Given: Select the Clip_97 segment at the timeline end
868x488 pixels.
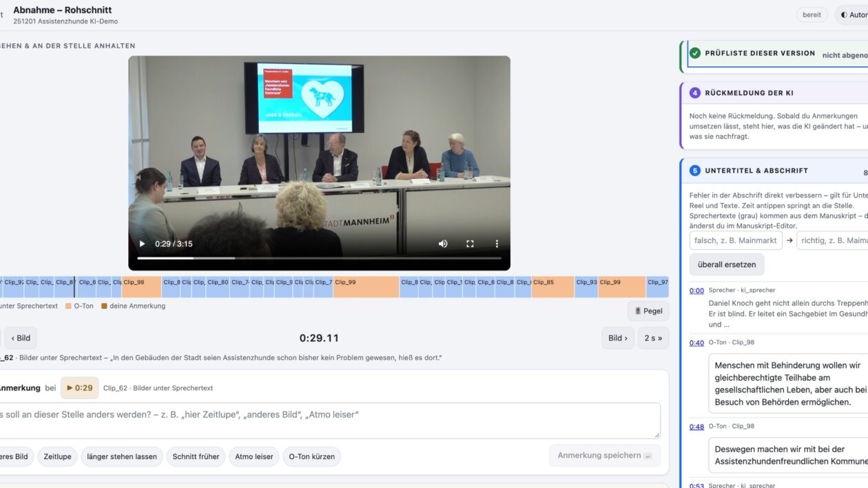Looking at the screenshot, I should click(657, 287).
